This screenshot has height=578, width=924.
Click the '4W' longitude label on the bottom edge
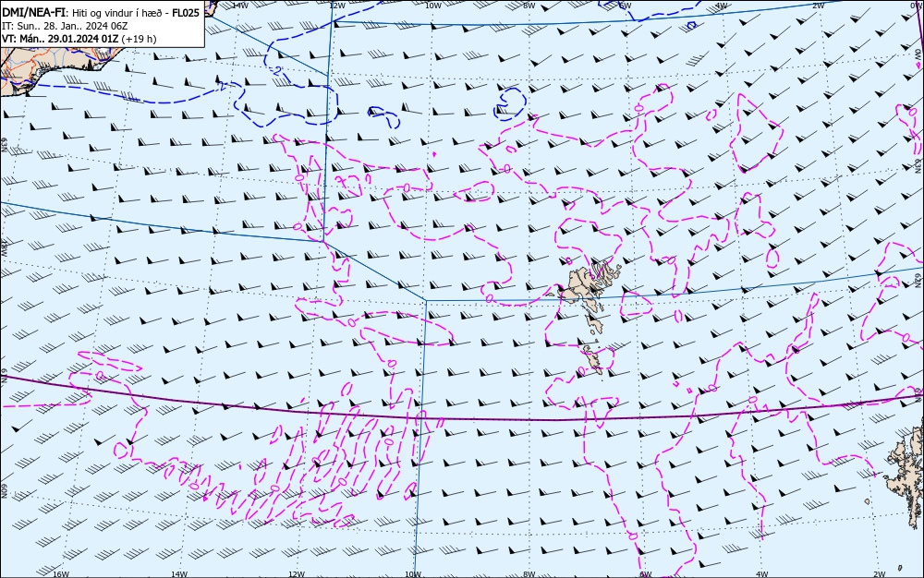(x=762, y=574)
